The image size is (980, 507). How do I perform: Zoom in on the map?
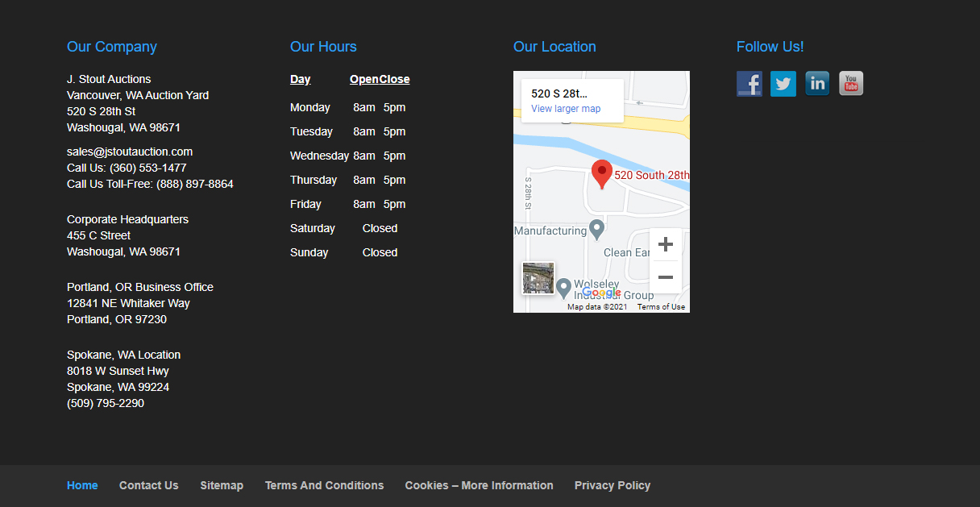665,245
